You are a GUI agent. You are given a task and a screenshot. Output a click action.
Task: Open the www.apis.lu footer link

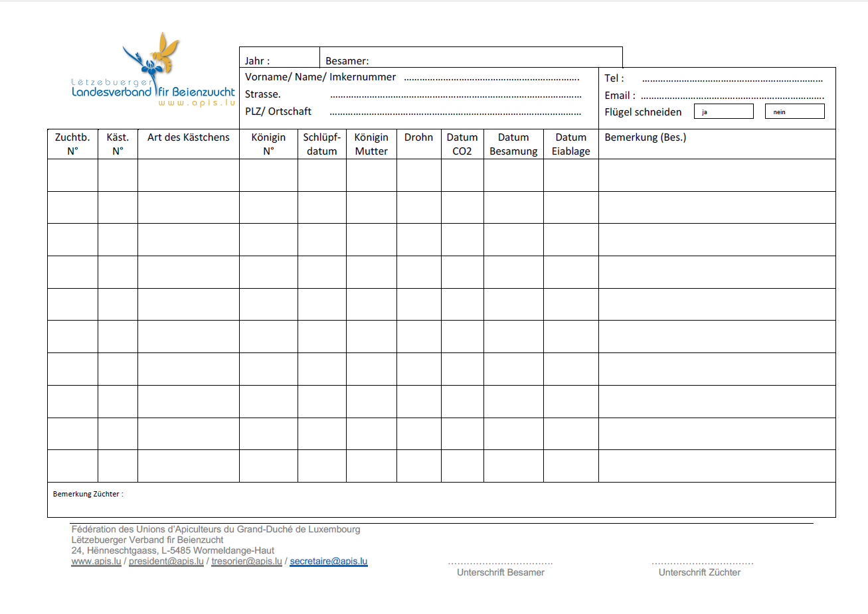96,561
